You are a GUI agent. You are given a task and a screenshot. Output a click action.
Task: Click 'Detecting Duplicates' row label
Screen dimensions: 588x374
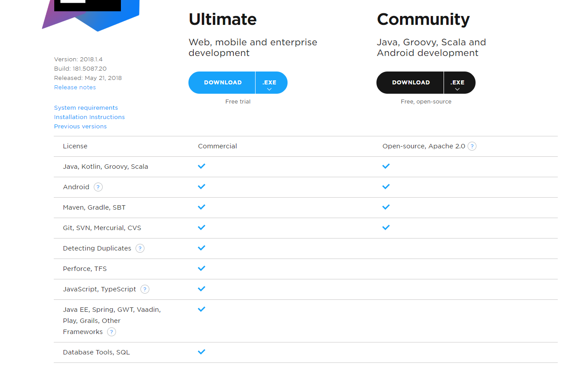click(x=97, y=248)
